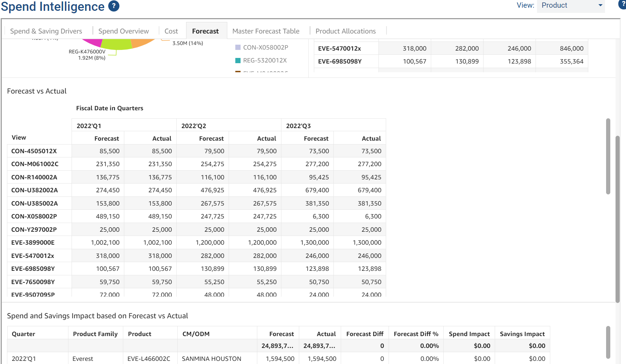Image resolution: width=626 pixels, height=364 pixels.
Task: Click the Forecast vs Actual table scrollbar
Action: [x=608, y=156]
